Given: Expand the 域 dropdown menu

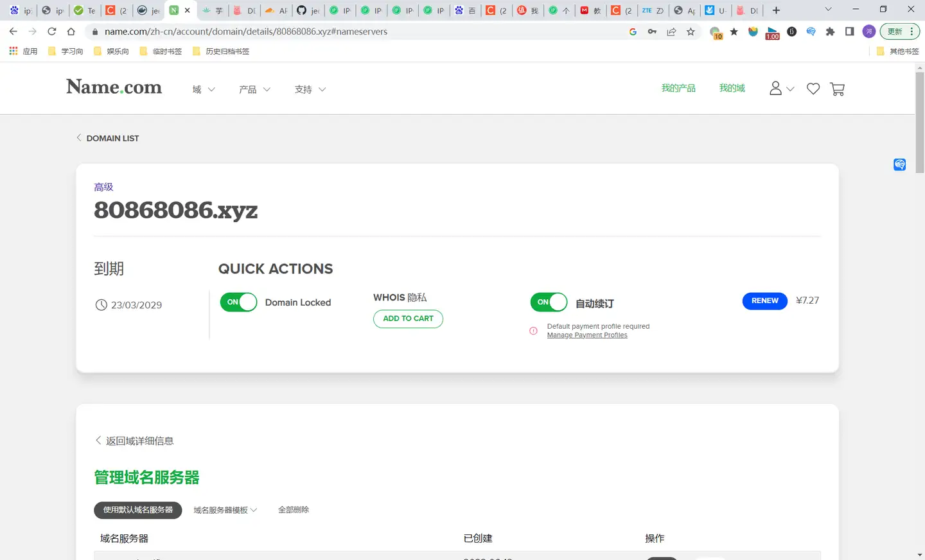Looking at the screenshot, I should point(204,89).
